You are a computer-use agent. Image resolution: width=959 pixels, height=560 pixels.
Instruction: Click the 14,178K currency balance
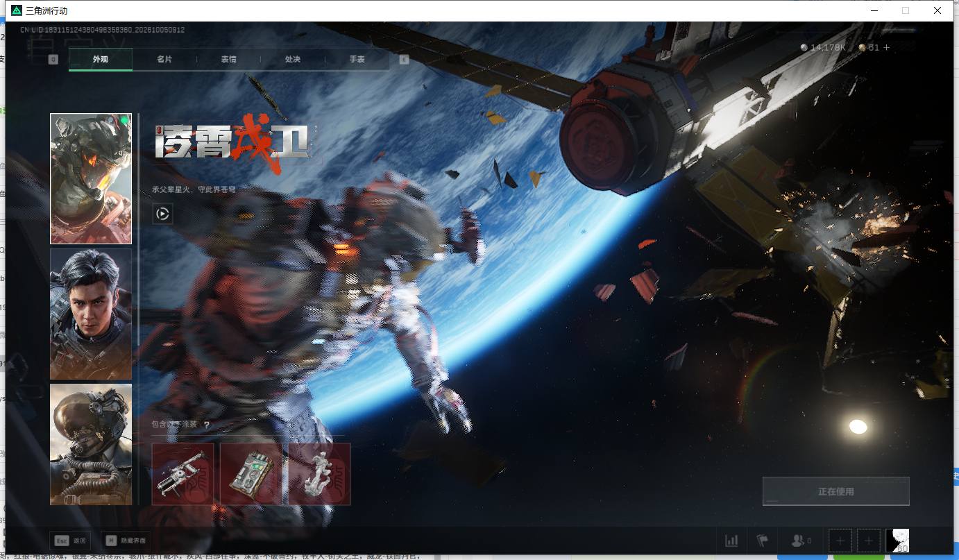(824, 48)
